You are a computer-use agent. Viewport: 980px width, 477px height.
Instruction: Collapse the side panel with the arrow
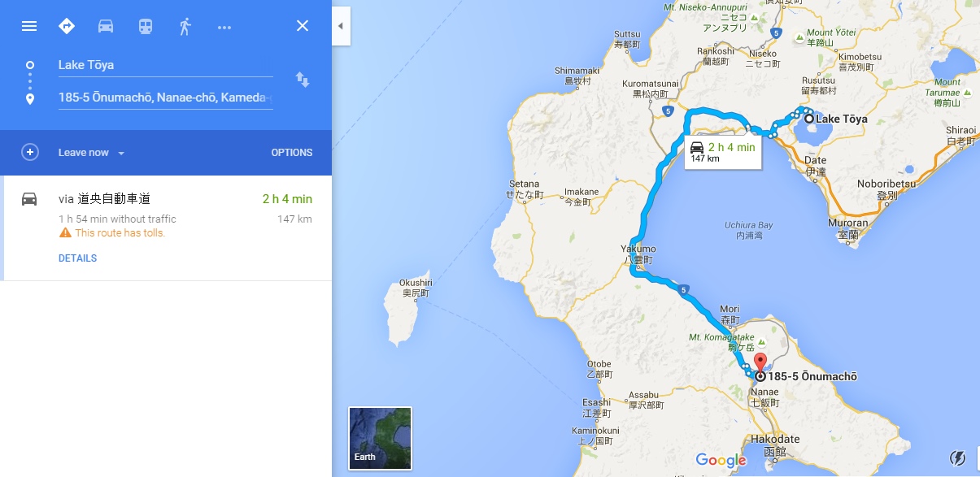340,26
